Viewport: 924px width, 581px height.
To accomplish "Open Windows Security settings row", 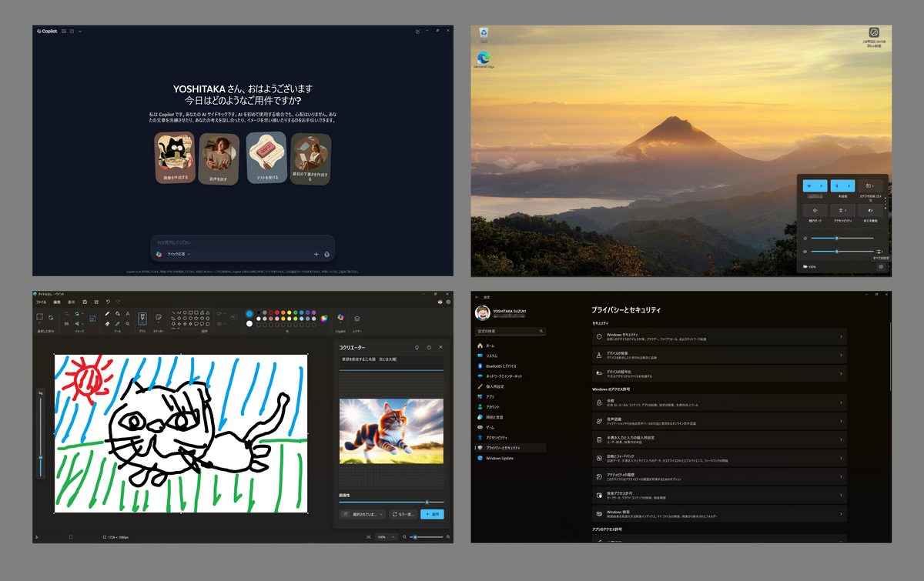I will click(719, 336).
